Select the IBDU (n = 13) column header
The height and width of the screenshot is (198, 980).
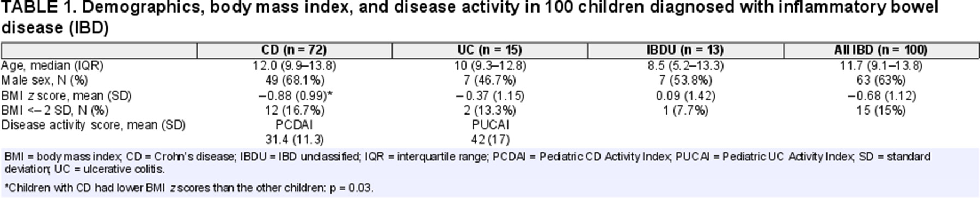pos(685,50)
